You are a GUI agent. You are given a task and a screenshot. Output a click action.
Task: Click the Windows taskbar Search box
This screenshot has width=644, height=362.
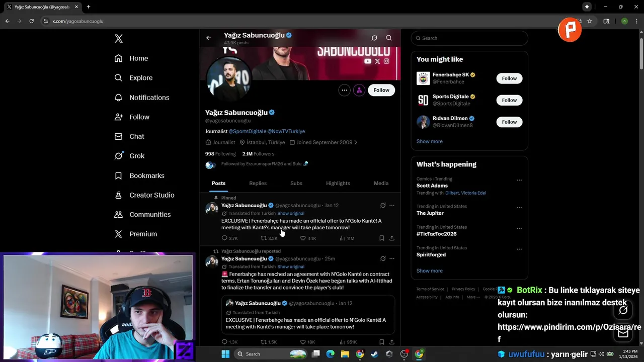tap(272, 354)
